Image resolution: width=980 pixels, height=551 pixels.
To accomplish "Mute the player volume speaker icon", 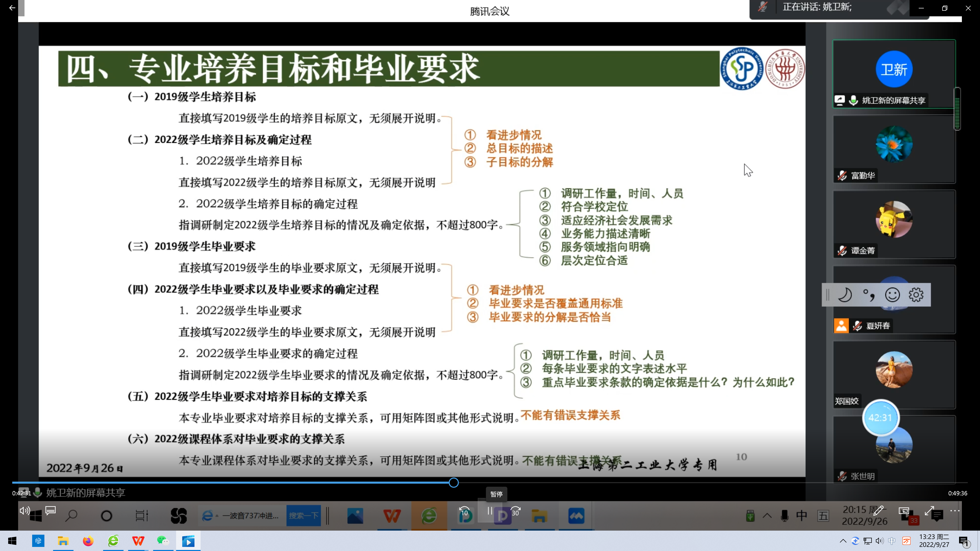I will click(x=25, y=511).
